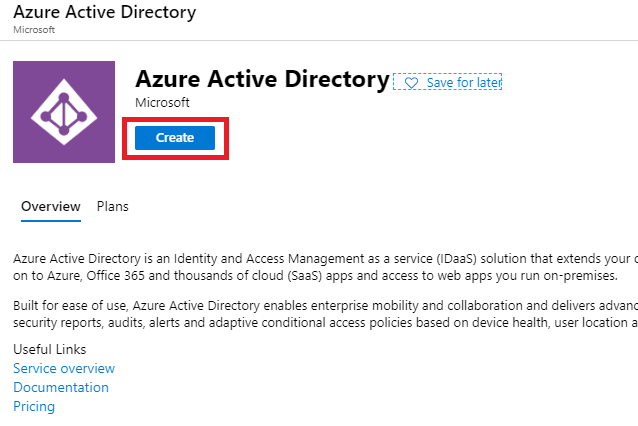The image size is (638, 426).
Task: Click the Microsoft publisher name above Create button
Action: (162, 103)
